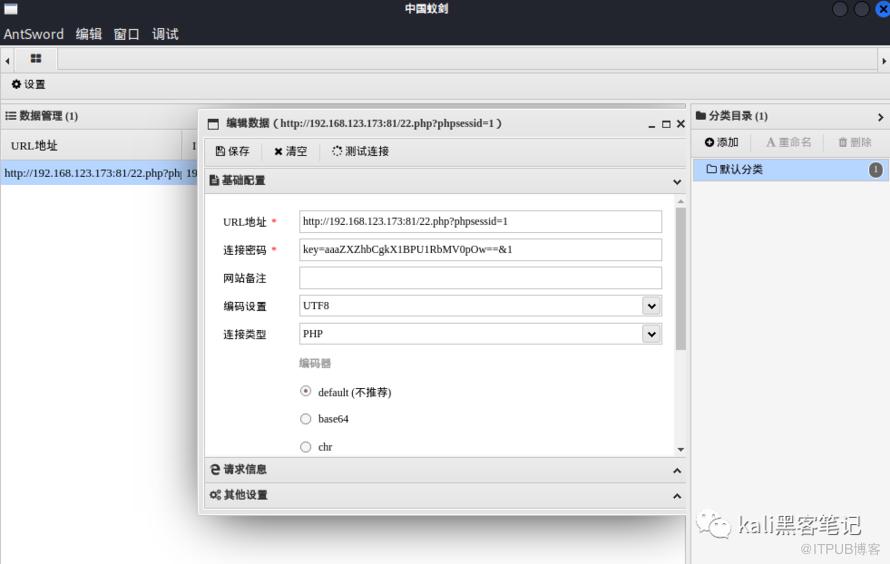Image resolution: width=890 pixels, height=564 pixels.
Task: Click the 数据管理 list icon
Action: click(11, 116)
